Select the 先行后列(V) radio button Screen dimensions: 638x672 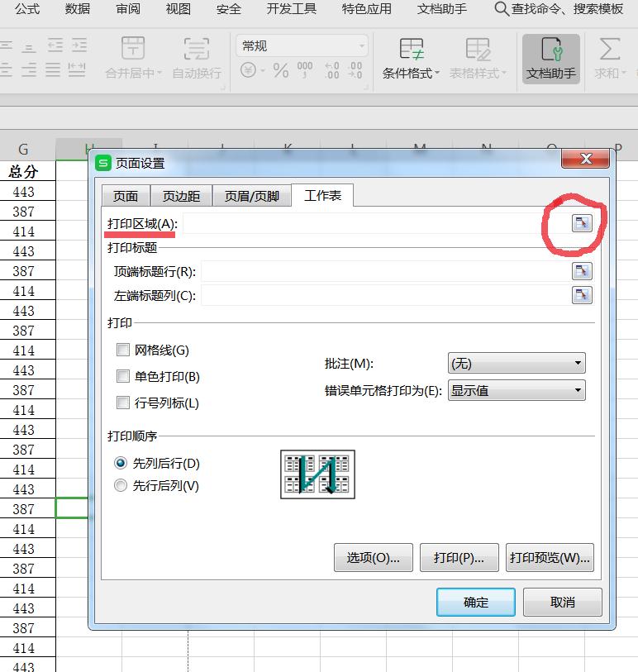121,485
